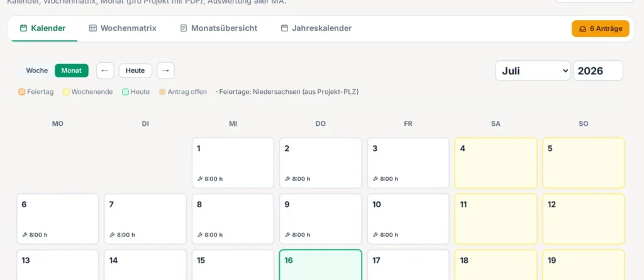Select the Monat view toggle
The height and width of the screenshot is (280, 644).
click(x=72, y=70)
